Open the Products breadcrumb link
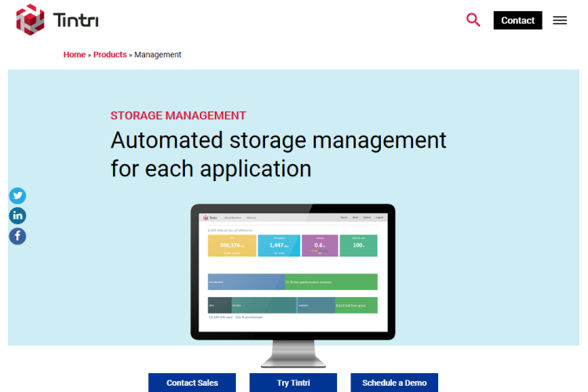This screenshot has height=392, width=588. pos(110,55)
